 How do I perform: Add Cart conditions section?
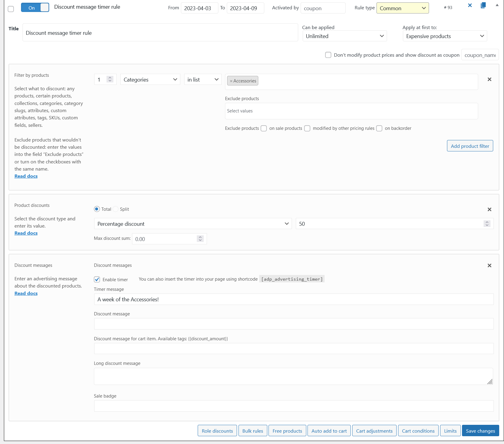coord(418,431)
